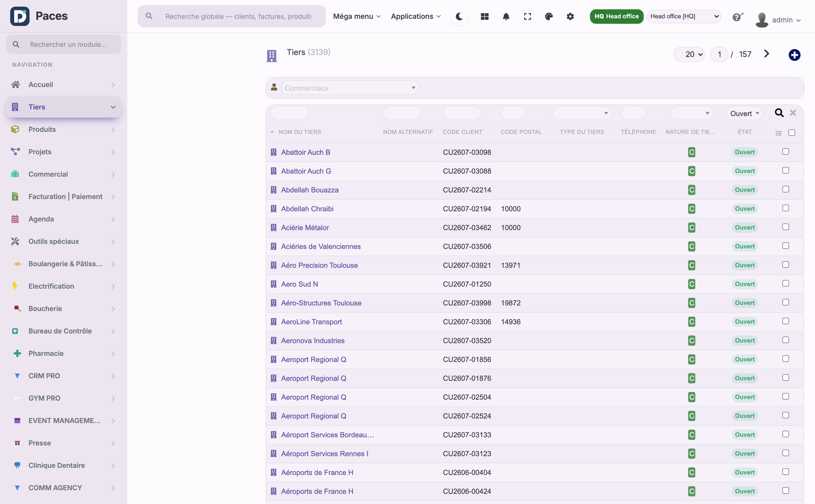Open the CRM PRO module menu
The width and height of the screenshot is (815, 504).
tap(64, 376)
